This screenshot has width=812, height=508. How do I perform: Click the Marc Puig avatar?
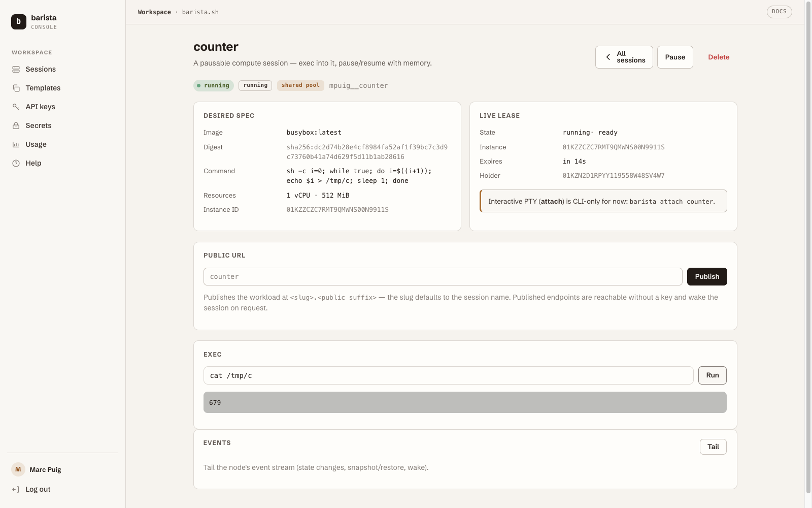pos(18,469)
